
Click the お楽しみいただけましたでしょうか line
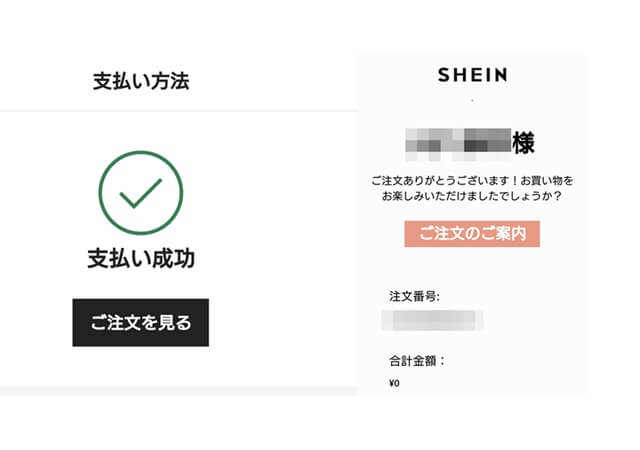[x=471, y=196]
